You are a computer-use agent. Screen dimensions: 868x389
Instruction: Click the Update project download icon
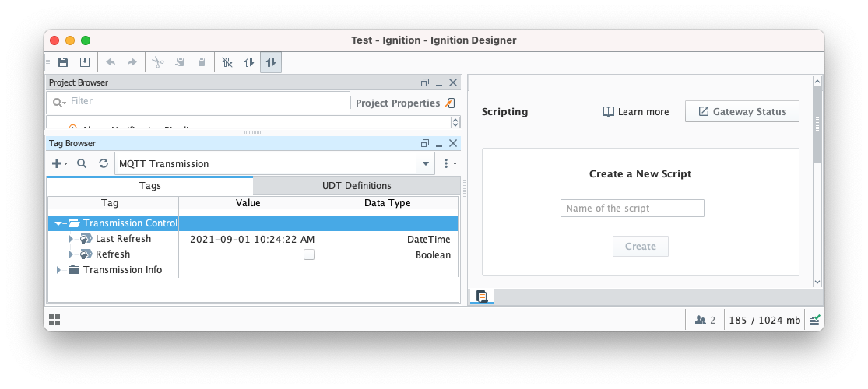(x=85, y=62)
